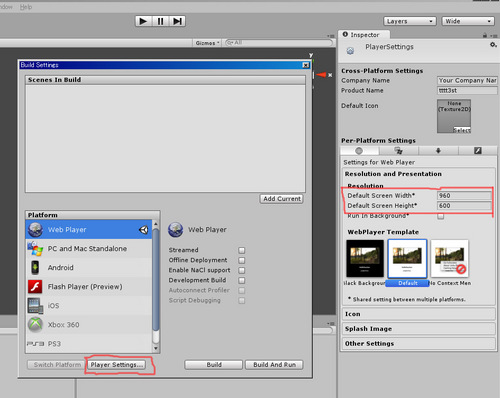
Task: Click the PlayerSettings asset icon
Action: [350, 51]
